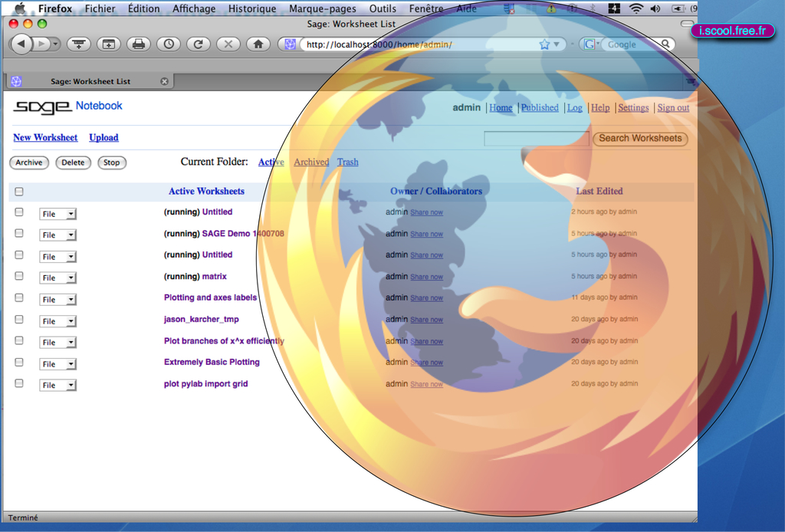
Task: Click the bookmarks toolbar icon beside the history arrow
Action: [x=79, y=44]
